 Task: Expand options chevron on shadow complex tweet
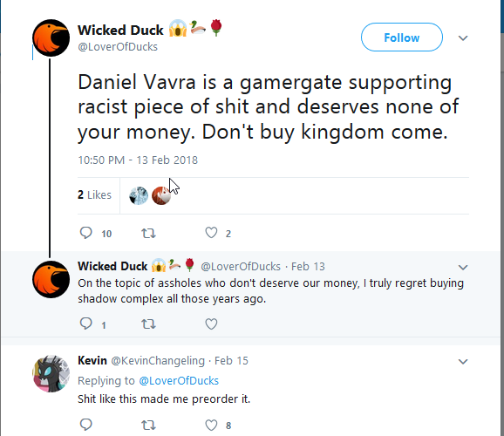[x=463, y=267]
